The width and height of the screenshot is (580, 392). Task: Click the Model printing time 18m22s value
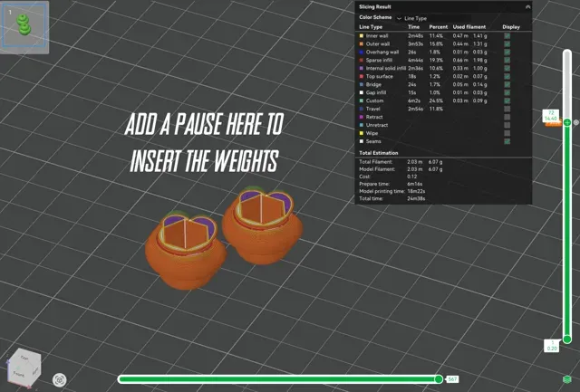[416, 191]
